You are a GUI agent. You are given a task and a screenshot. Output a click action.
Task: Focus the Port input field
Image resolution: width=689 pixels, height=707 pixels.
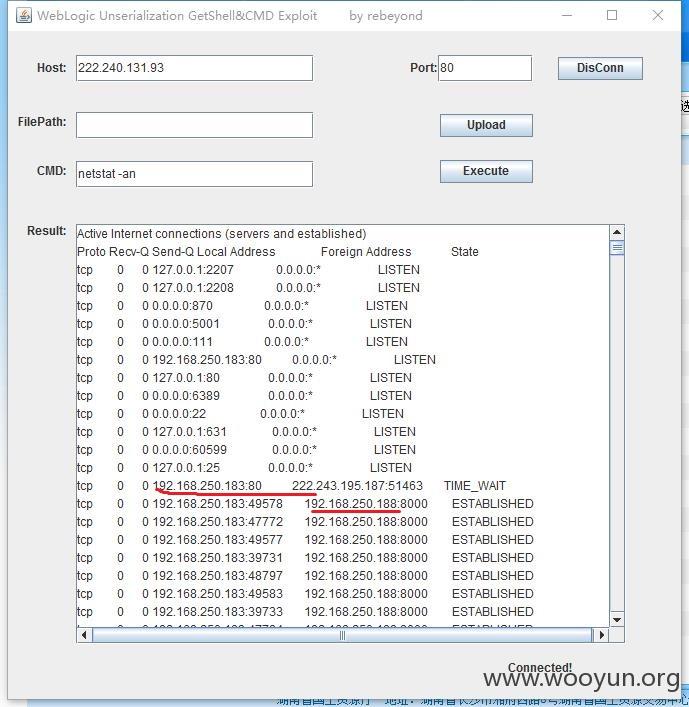(x=485, y=68)
